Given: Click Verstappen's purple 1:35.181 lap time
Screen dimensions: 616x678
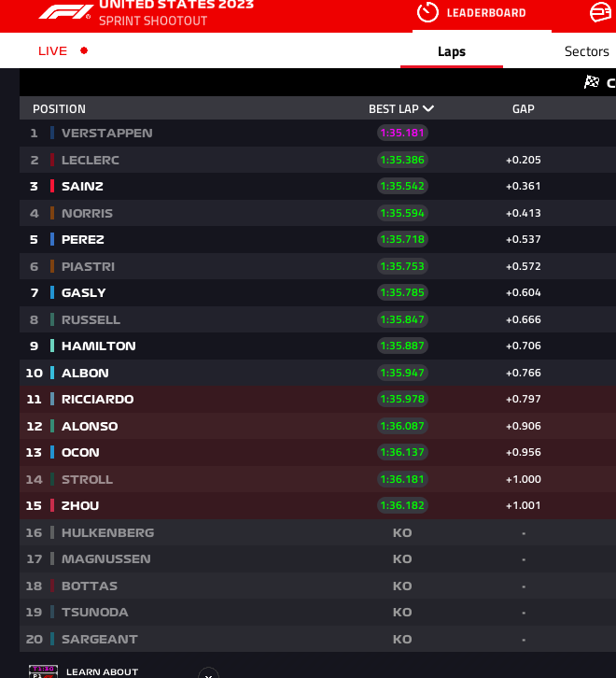Looking at the screenshot, I should (x=402, y=134).
